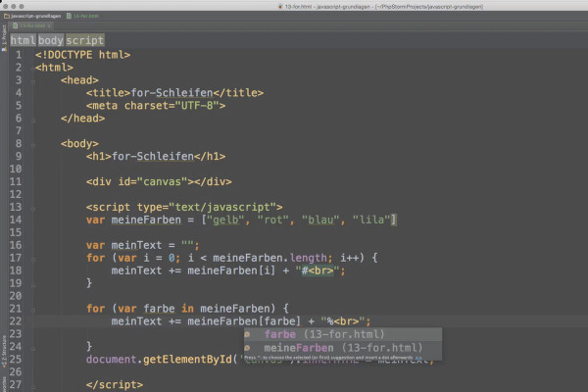Click the fold end marker on line 27

click(x=33, y=387)
